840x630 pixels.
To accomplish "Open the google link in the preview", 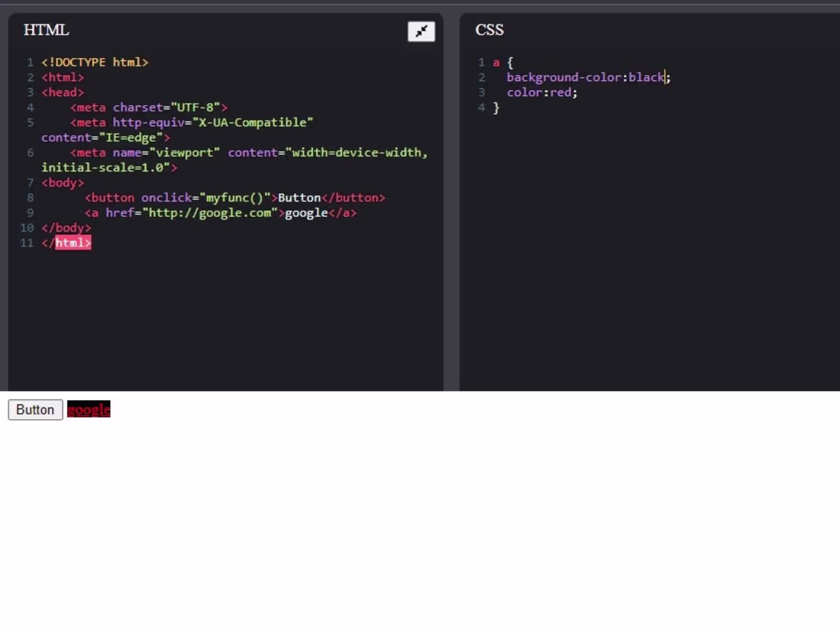I will click(x=88, y=409).
